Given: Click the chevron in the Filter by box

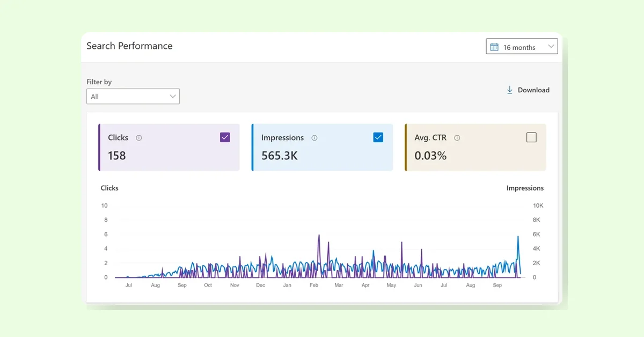Looking at the screenshot, I should click(x=173, y=97).
